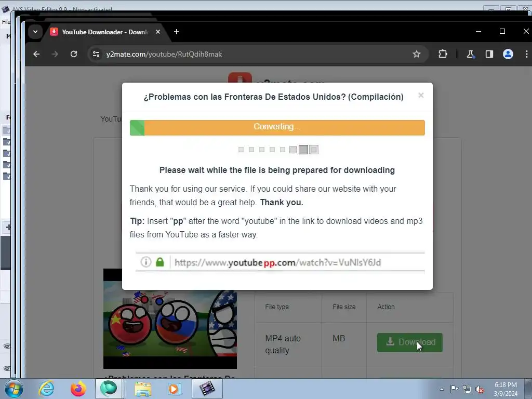This screenshot has height=399, width=532.
Task: Go back using browser back arrow
Action: point(36,54)
